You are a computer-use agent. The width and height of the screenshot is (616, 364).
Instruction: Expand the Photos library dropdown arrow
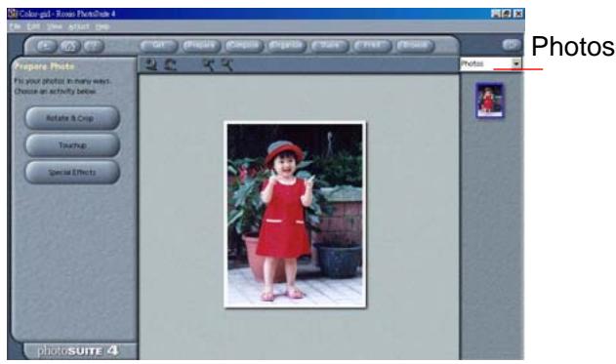click(515, 63)
